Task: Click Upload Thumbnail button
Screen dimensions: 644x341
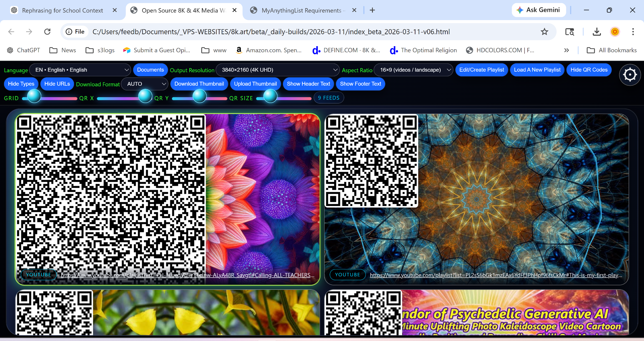Action: (x=255, y=84)
